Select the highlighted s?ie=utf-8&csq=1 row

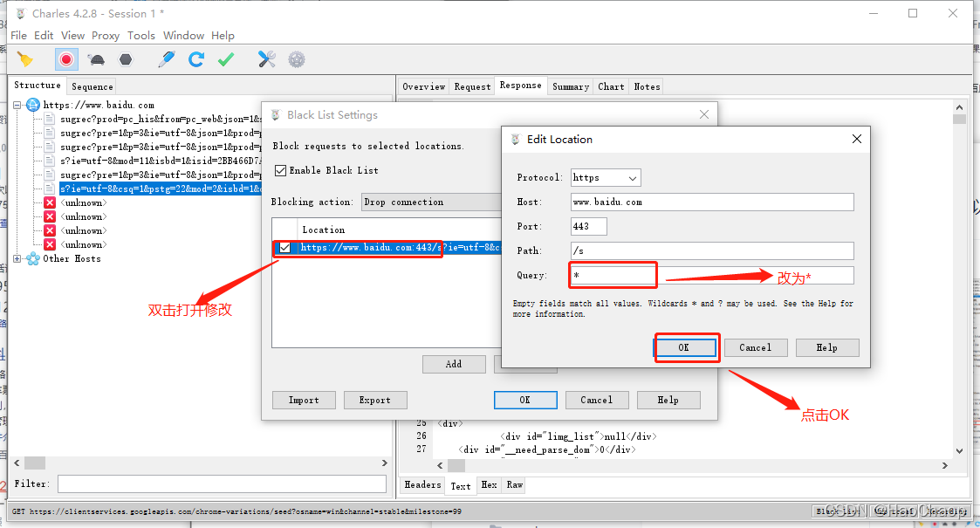point(161,189)
